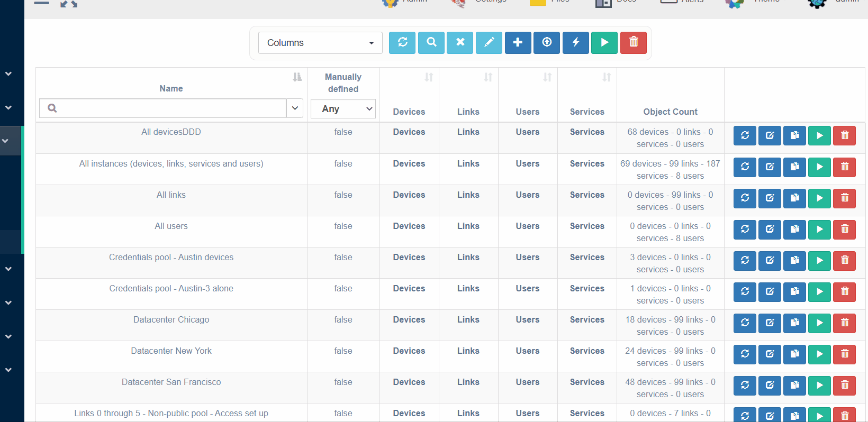Viewport: 868px width, 422px height.
Task: Delete the Credentials pool - Austin-3 alone row
Action: 845,292
